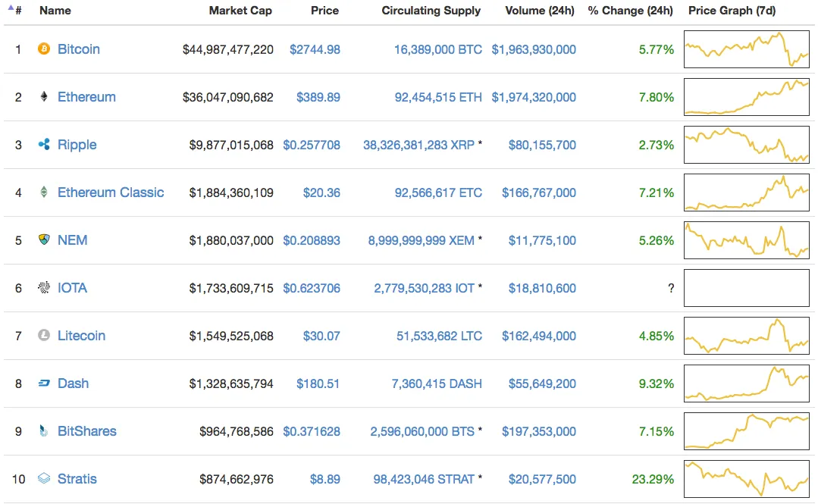Open the Dash name link

pyautogui.click(x=73, y=383)
